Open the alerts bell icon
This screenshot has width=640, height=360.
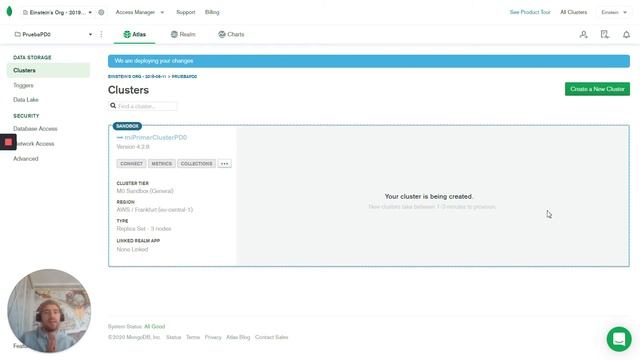point(626,34)
